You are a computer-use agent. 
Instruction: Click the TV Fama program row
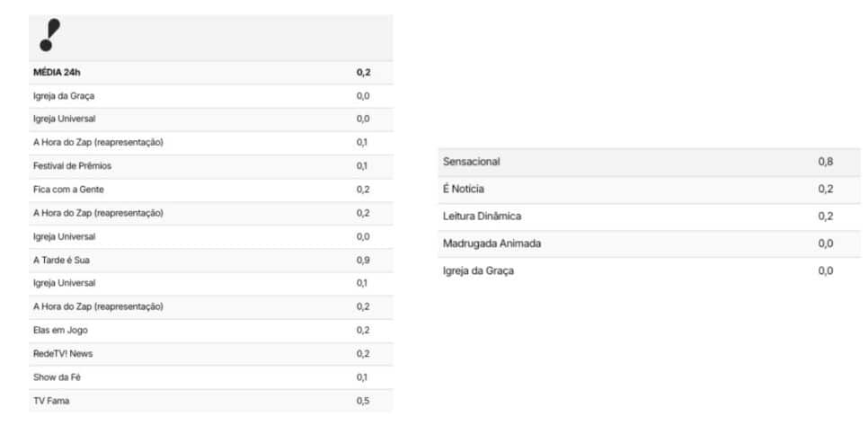click(211, 401)
